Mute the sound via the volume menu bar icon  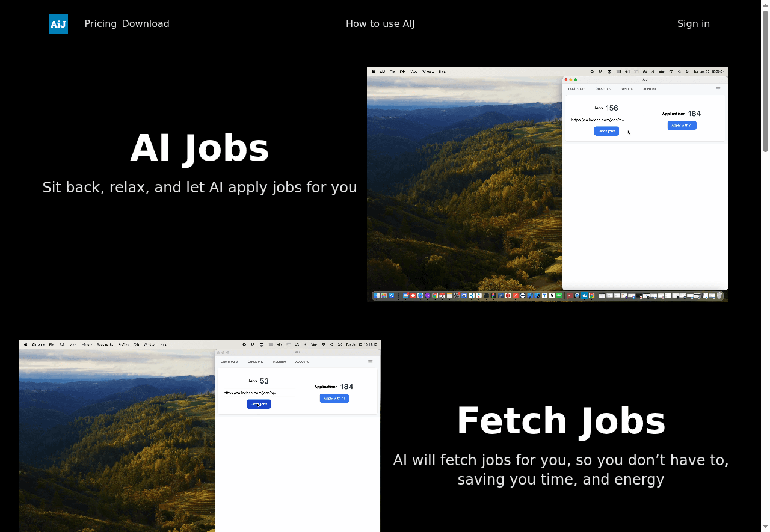click(x=627, y=72)
